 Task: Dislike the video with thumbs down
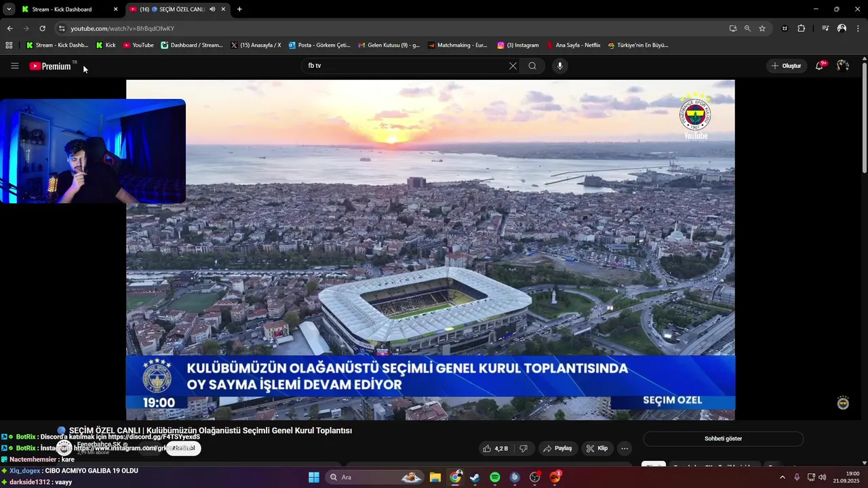(523, 449)
